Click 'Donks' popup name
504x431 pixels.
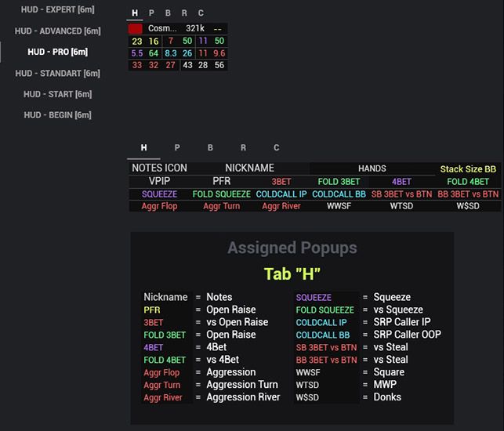tap(387, 397)
